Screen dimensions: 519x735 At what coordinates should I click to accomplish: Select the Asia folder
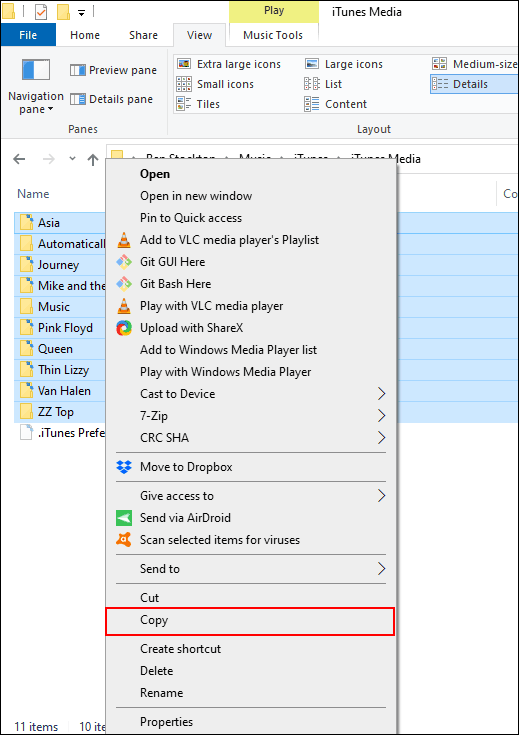coord(49,223)
